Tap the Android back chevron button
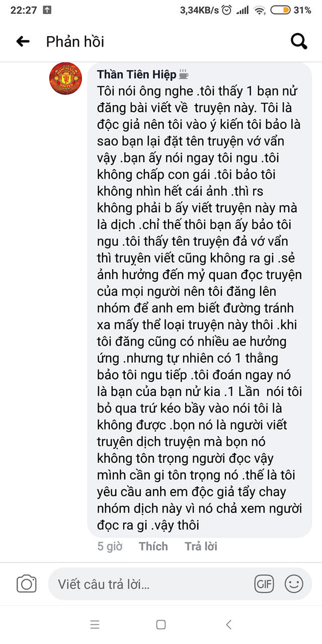This screenshot has height=644, width=322. 228,625
